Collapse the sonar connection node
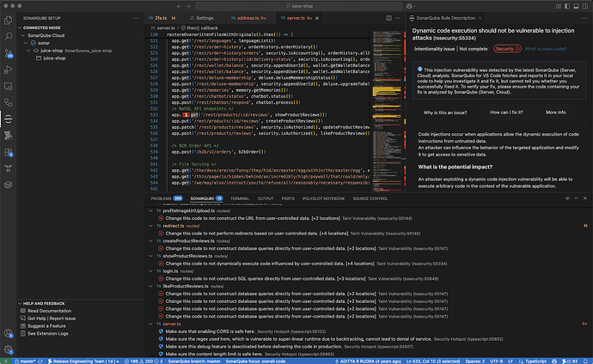 26,43
